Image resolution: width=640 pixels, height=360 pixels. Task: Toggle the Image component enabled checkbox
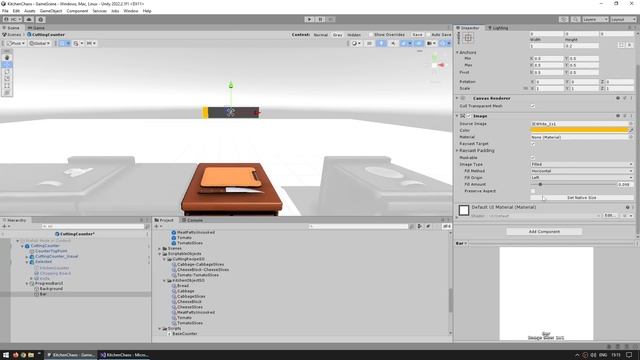tap(469, 116)
